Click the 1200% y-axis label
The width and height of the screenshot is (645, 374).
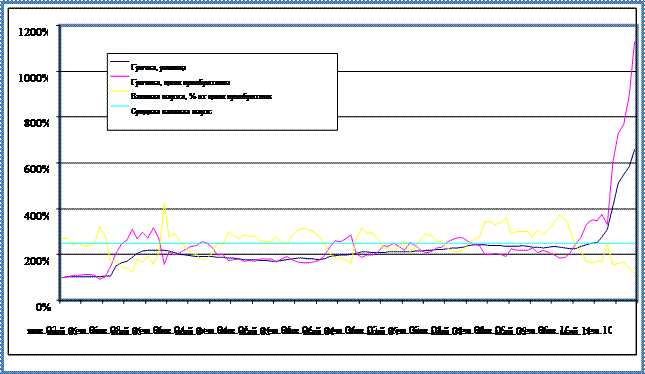(34, 32)
